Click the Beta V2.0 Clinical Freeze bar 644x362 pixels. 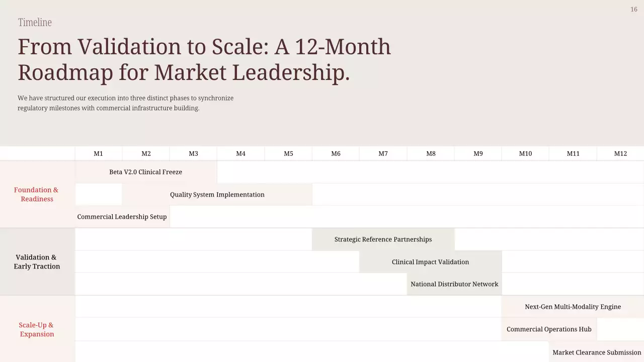[x=146, y=172]
